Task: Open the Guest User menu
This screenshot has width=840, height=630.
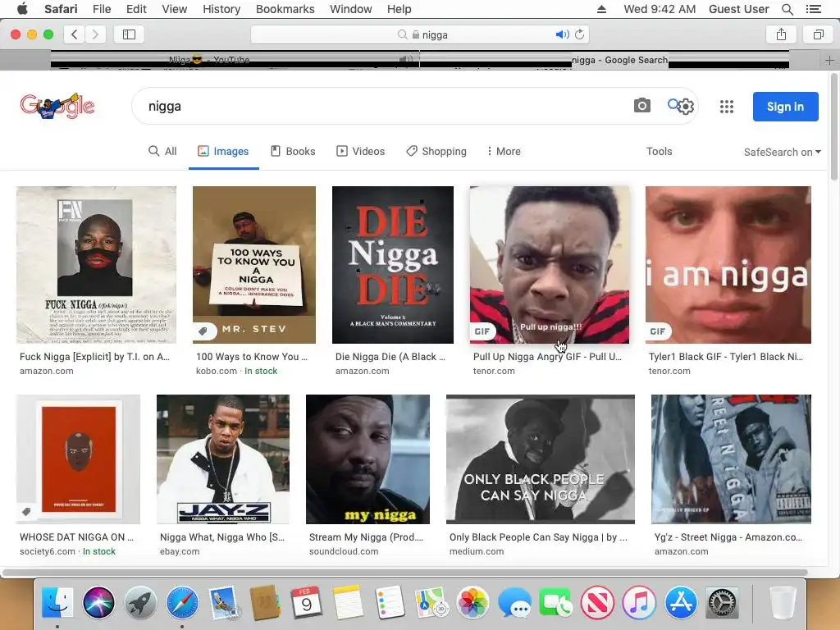Action: click(739, 9)
